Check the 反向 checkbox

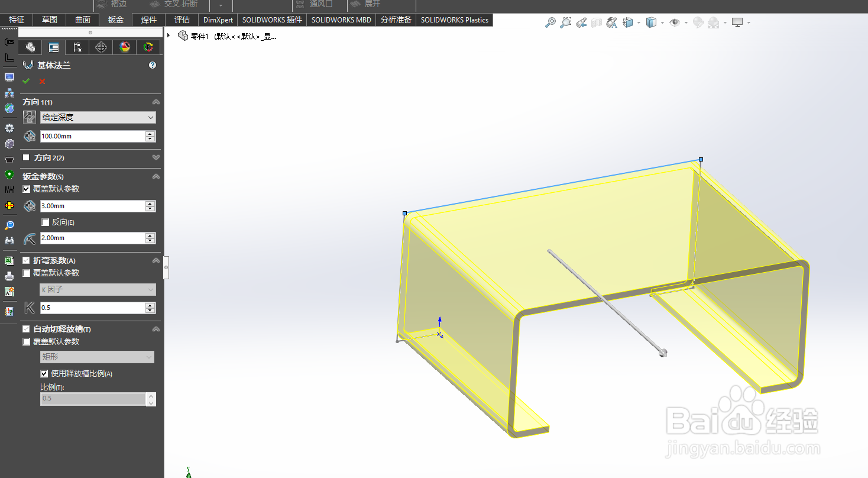tap(46, 222)
